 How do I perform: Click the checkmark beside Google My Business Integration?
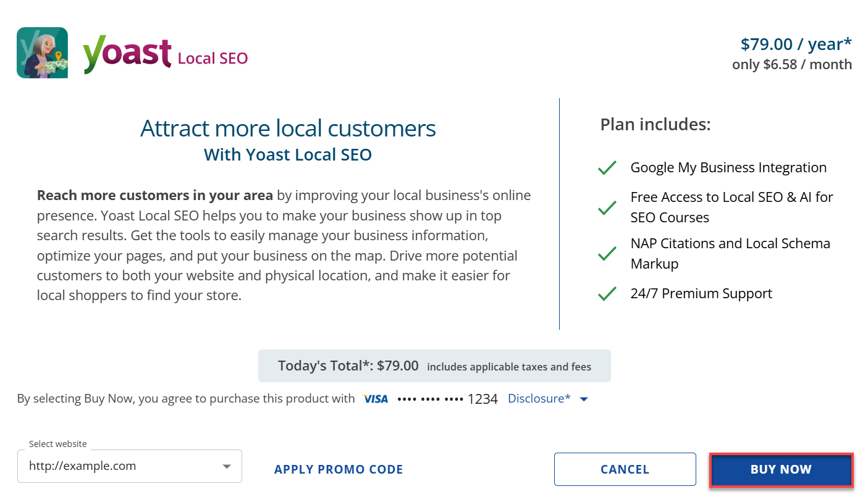(x=607, y=167)
